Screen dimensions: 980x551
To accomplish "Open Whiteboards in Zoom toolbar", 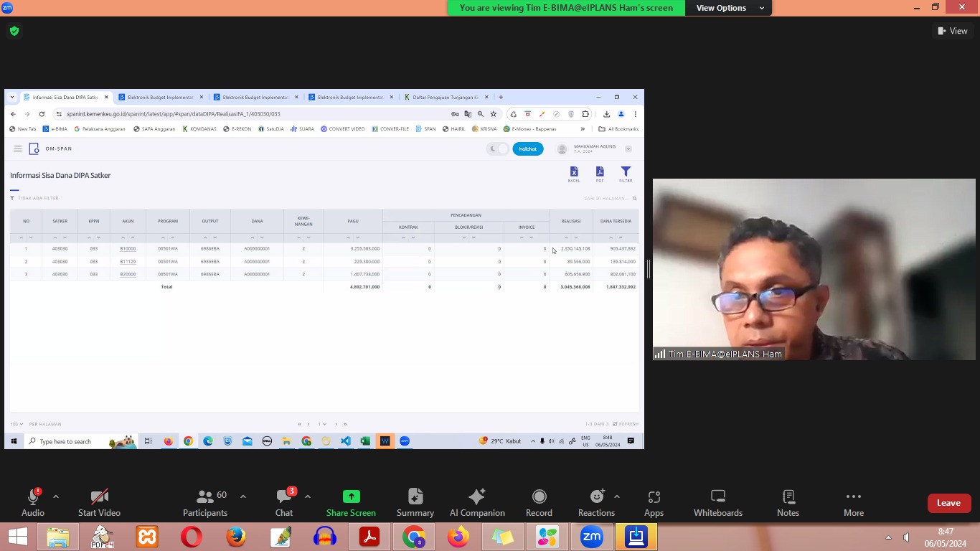I will click(718, 503).
